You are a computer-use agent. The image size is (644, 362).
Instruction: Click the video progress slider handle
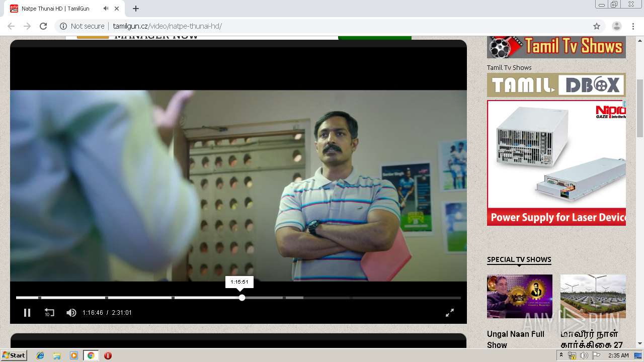(242, 298)
